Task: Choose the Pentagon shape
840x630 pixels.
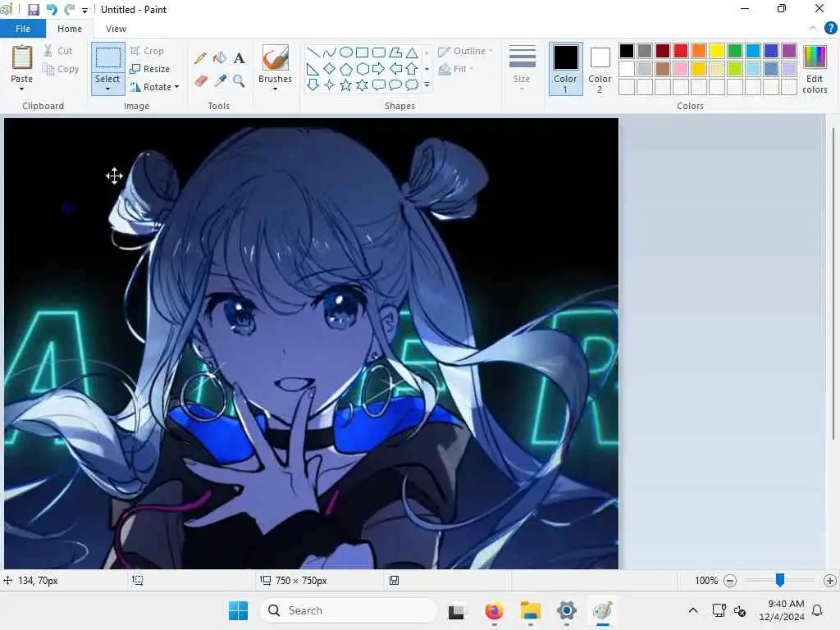Action: (x=346, y=69)
